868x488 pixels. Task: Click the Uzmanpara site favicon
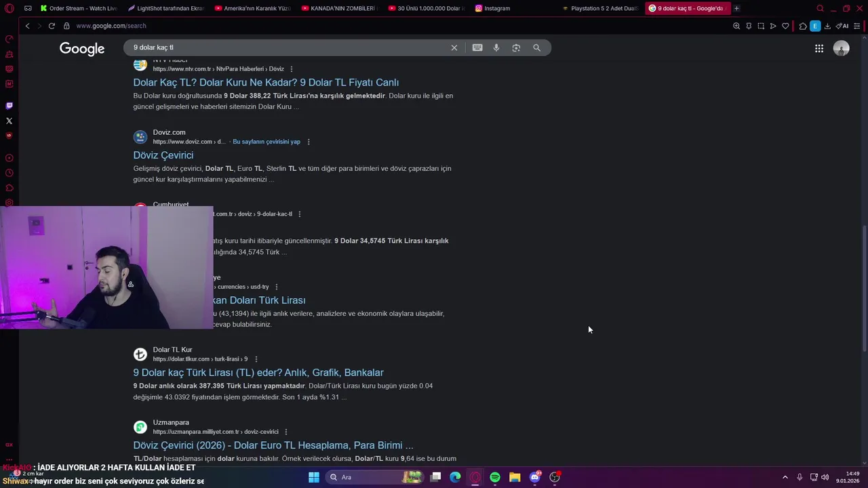point(140,427)
